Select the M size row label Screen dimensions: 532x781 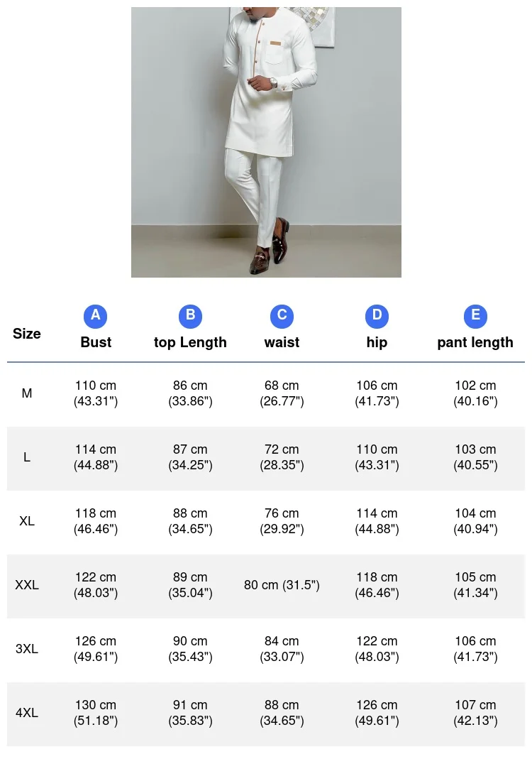tap(27, 393)
